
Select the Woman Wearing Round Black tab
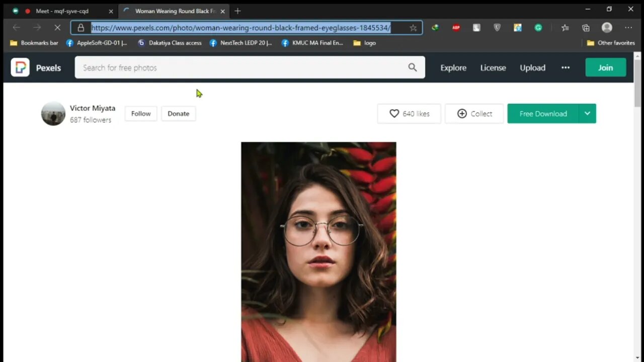pos(174,11)
